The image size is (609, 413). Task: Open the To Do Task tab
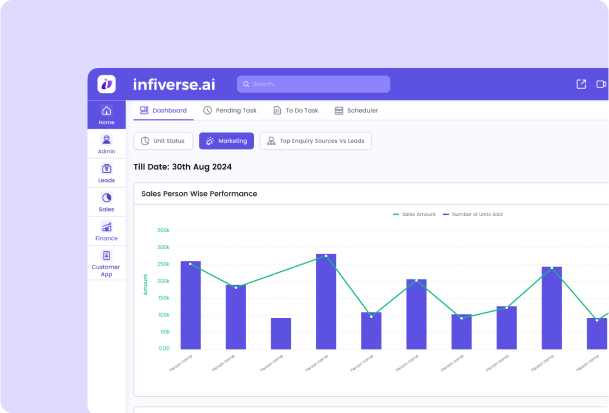pyautogui.click(x=295, y=110)
